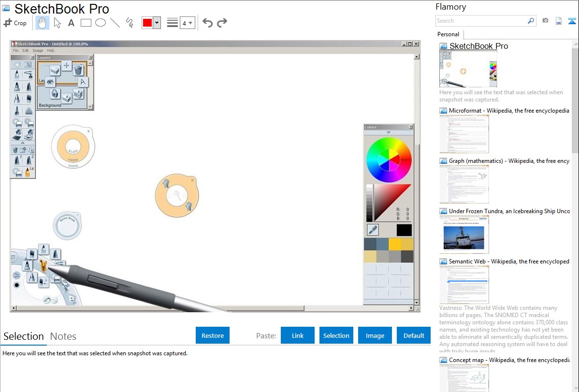Select the Crop tool
This screenshot has width=579, height=392.
(x=15, y=23)
